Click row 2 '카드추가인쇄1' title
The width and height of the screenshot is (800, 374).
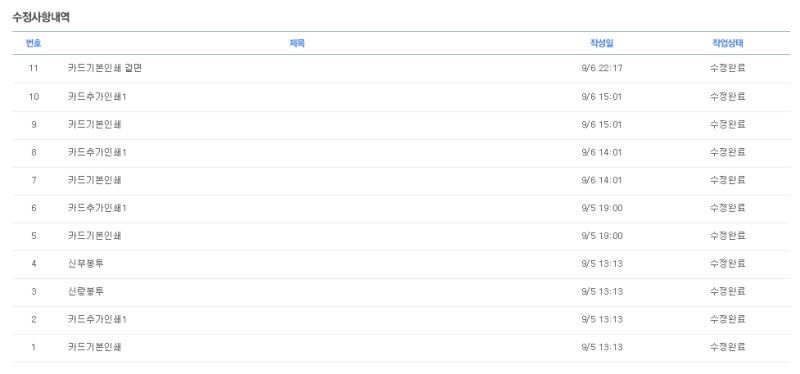point(97,319)
